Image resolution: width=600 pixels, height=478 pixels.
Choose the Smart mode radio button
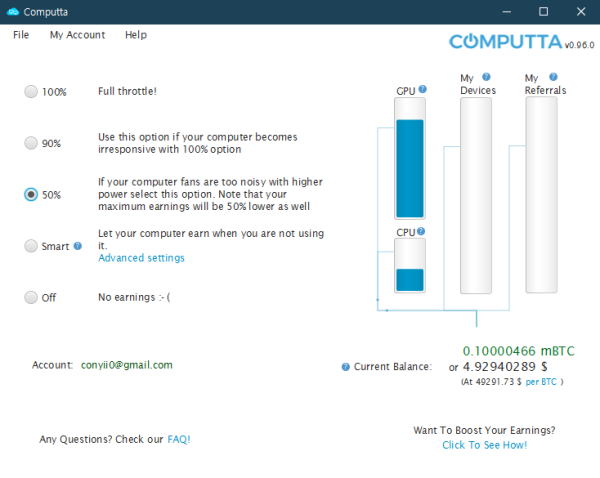(x=31, y=245)
